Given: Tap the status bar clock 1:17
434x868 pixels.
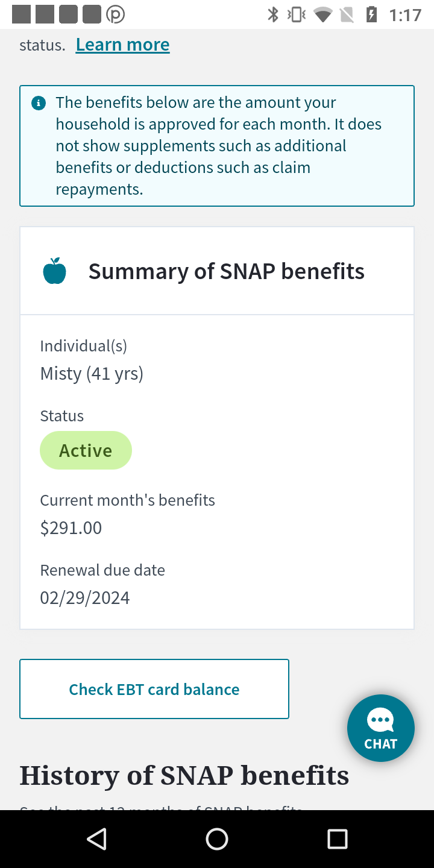Looking at the screenshot, I should point(405,14).
